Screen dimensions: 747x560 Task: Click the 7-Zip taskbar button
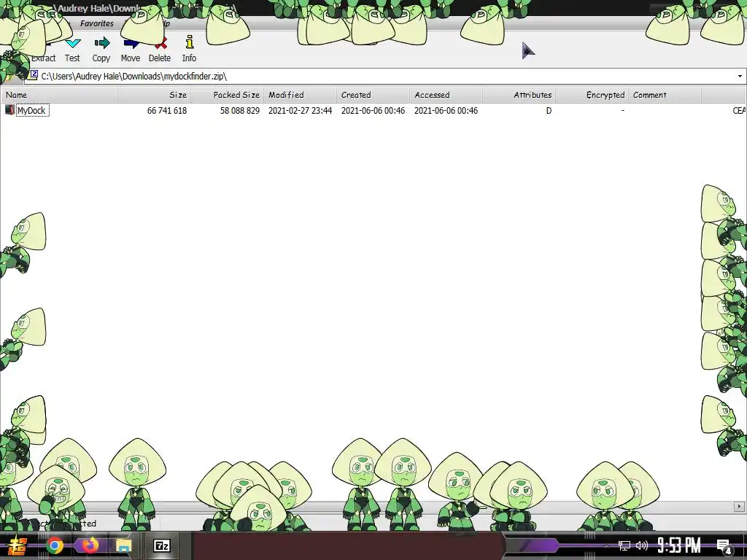pyautogui.click(x=161, y=545)
